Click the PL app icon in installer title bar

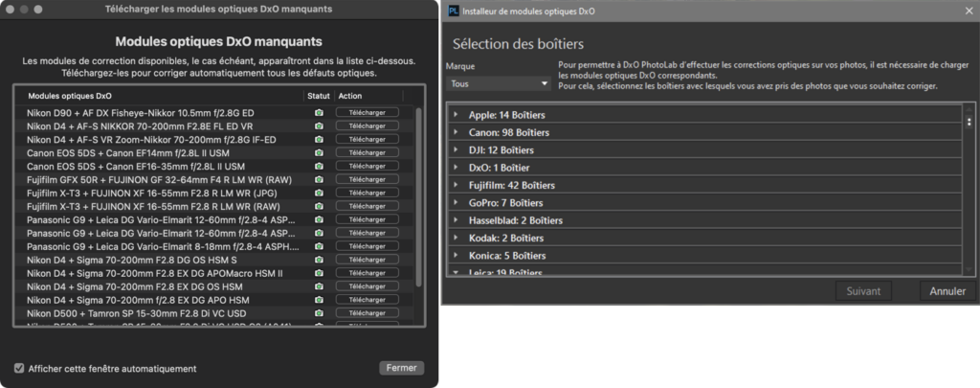(x=454, y=11)
